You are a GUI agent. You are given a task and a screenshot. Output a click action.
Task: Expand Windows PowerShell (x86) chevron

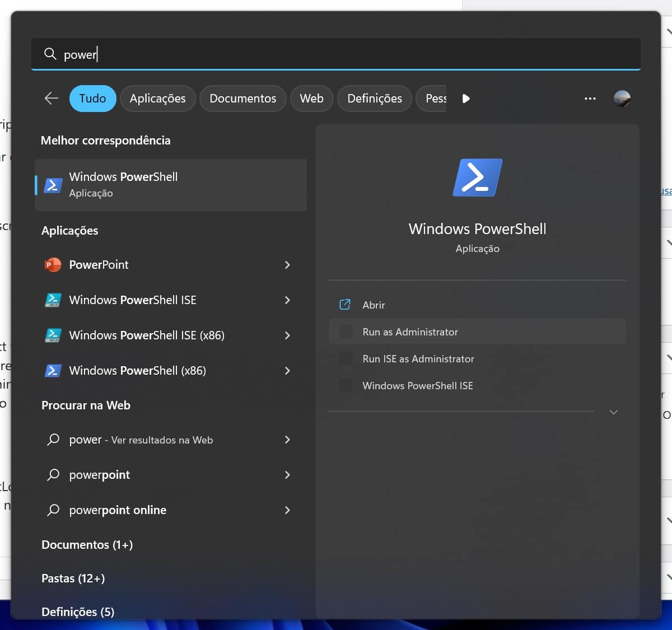287,371
